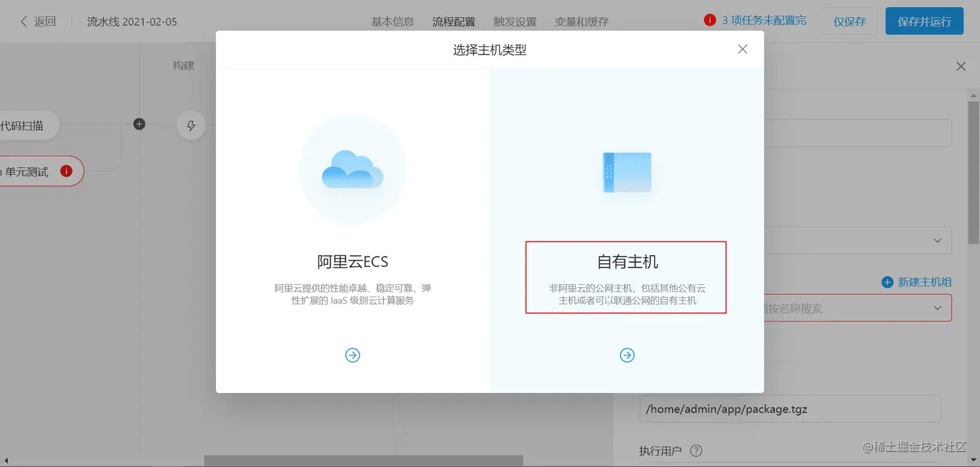Click the red unconfigured-tasks warning icon
Viewport: 980px width, 467px height.
pos(710,20)
